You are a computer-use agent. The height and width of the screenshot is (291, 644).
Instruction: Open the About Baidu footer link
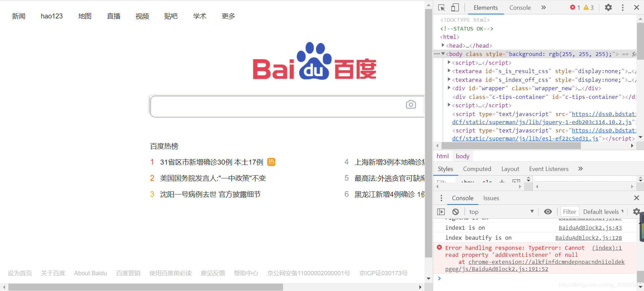(x=90, y=273)
